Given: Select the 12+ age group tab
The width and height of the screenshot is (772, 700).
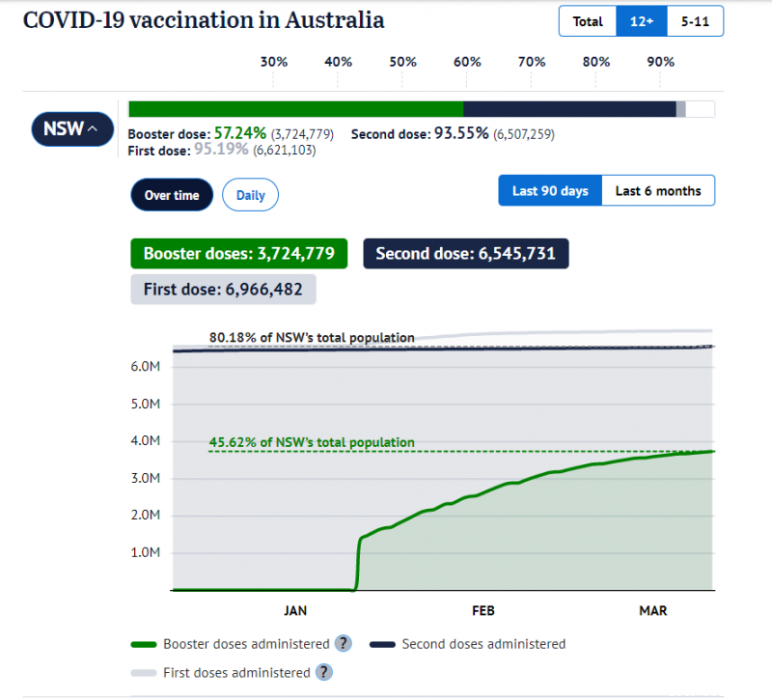Looking at the screenshot, I should click(x=642, y=21).
